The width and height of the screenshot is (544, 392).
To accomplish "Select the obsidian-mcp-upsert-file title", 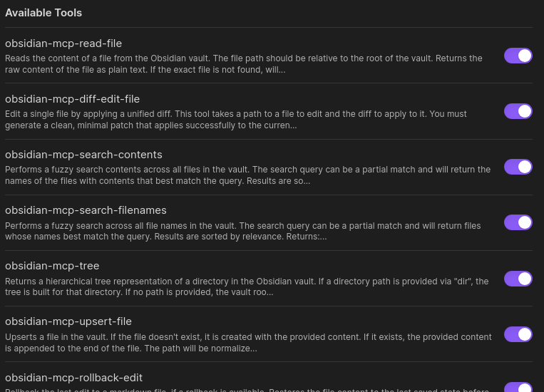I will [68, 321].
